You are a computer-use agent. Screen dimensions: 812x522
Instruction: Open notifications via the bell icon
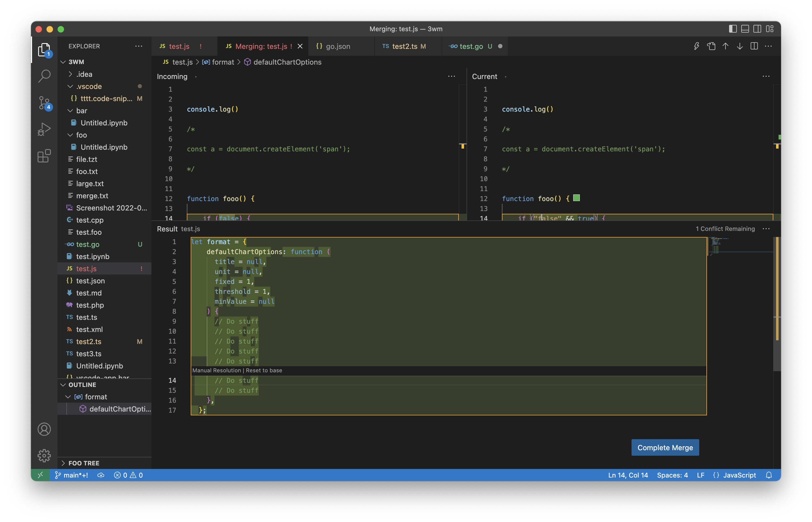769,475
